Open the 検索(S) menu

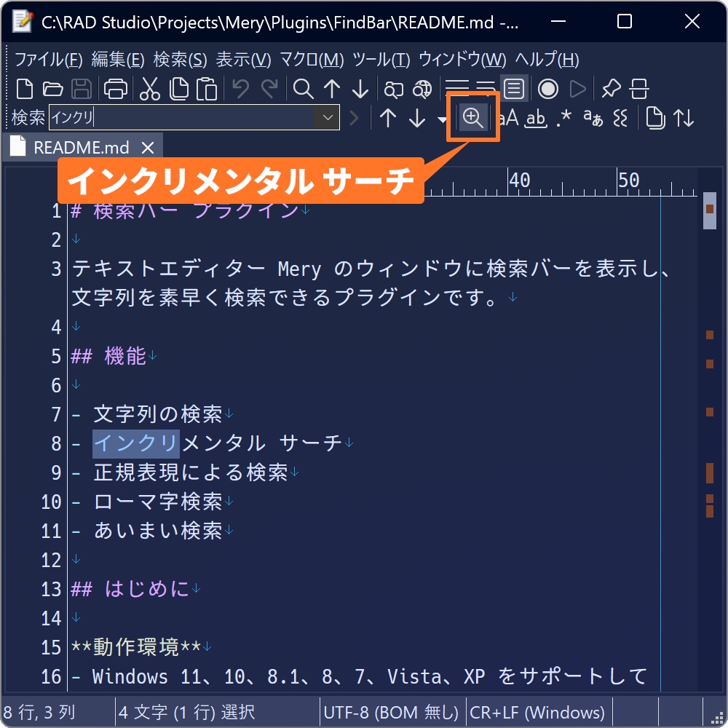pos(180,60)
